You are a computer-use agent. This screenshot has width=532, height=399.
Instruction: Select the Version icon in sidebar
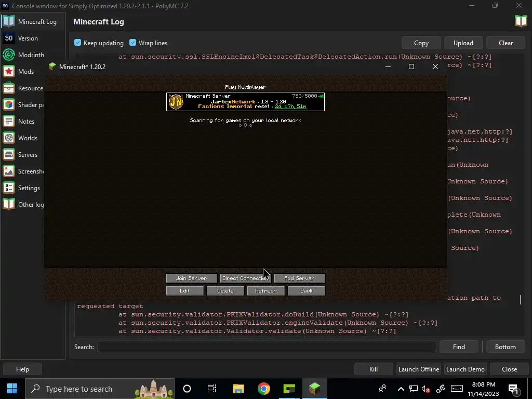tap(9, 38)
